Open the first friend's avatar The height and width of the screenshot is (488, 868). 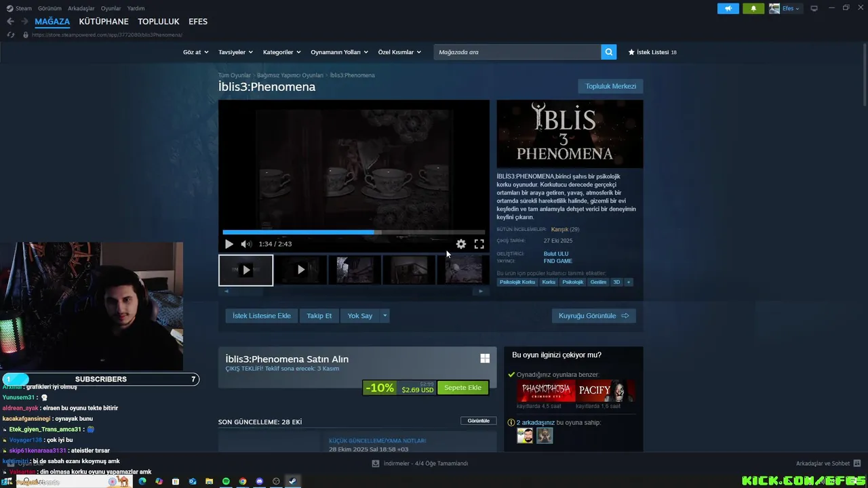tap(525, 436)
